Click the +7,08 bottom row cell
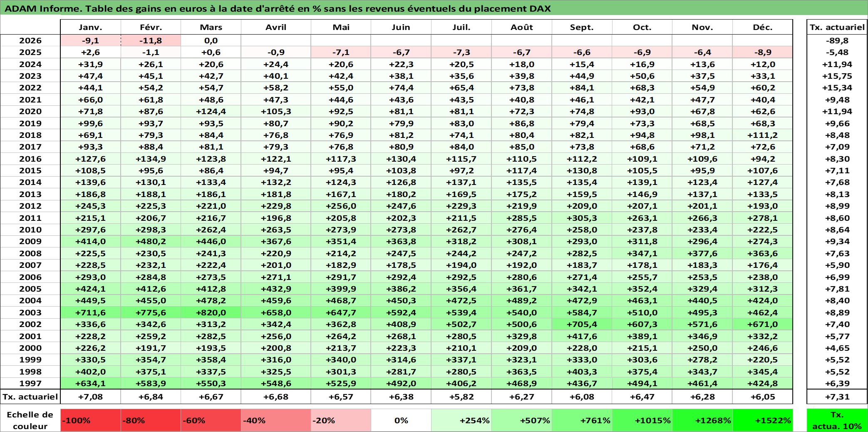Viewport: 868px width, 432px height. 91,397
